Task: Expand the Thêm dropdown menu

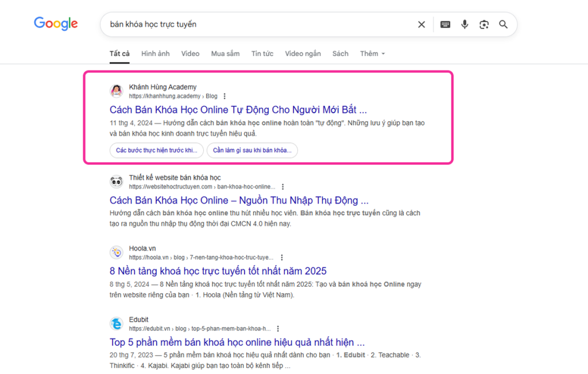Action: point(372,53)
